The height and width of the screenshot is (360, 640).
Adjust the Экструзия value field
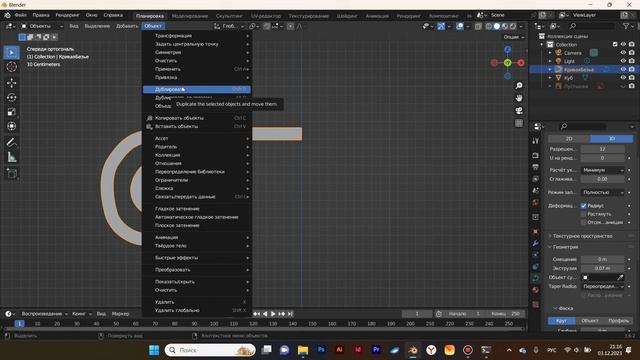pyautogui.click(x=602, y=268)
